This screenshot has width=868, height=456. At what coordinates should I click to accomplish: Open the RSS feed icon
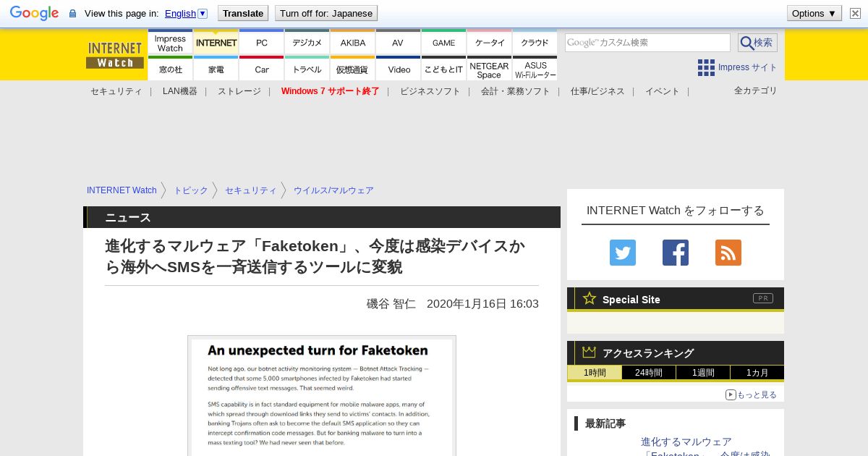tap(728, 253)
